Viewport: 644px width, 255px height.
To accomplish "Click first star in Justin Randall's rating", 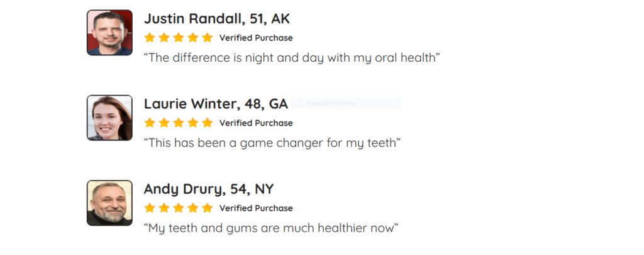I will pyautogui.click(x=150, y=38).
